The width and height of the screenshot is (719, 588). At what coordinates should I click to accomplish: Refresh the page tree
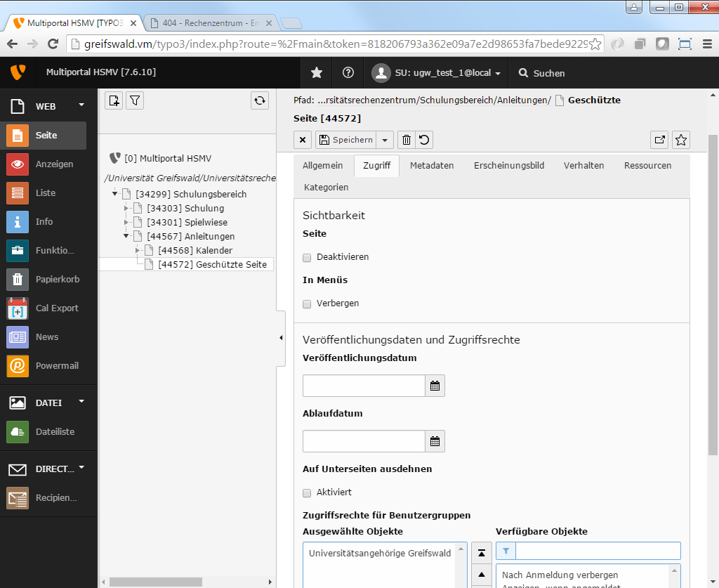[260, 100]
